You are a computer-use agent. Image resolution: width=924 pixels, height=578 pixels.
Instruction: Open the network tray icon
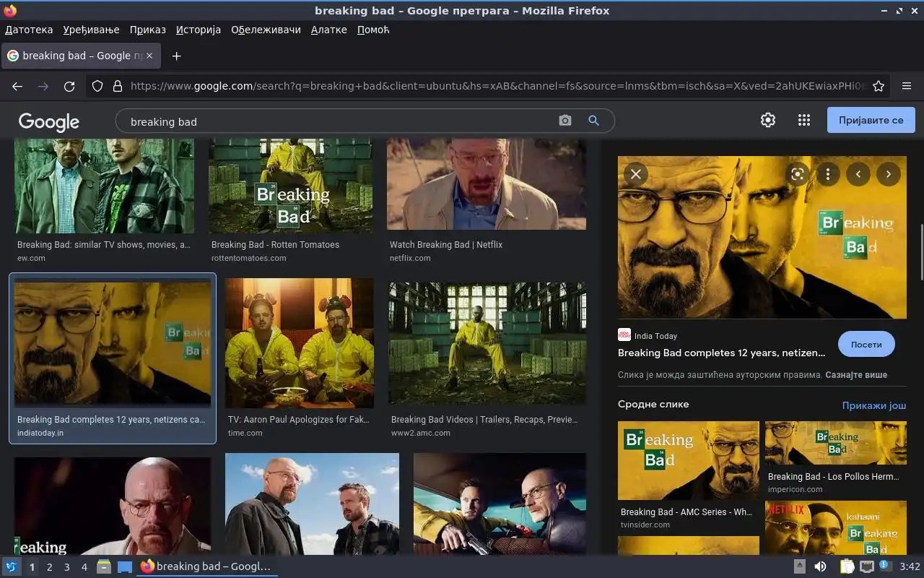coord(867,566)
